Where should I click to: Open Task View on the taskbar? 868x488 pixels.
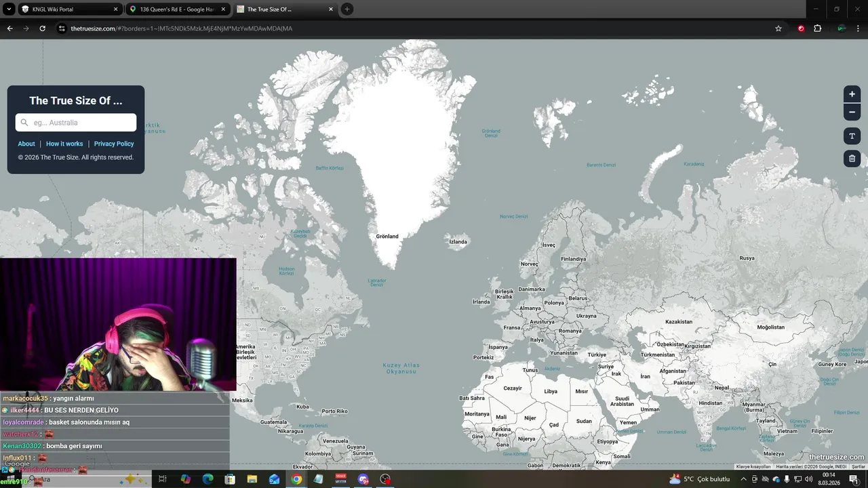163,479
